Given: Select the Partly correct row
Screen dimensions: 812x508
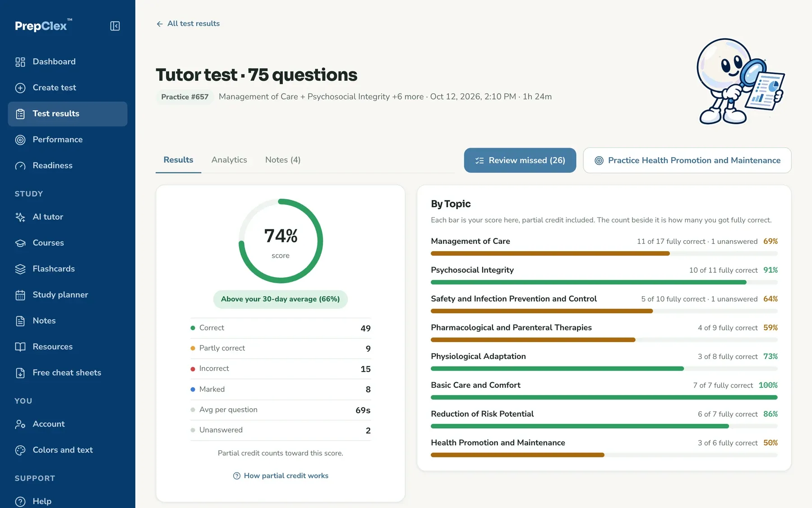Looking at the screenshot, I should (x=281, y=349).
